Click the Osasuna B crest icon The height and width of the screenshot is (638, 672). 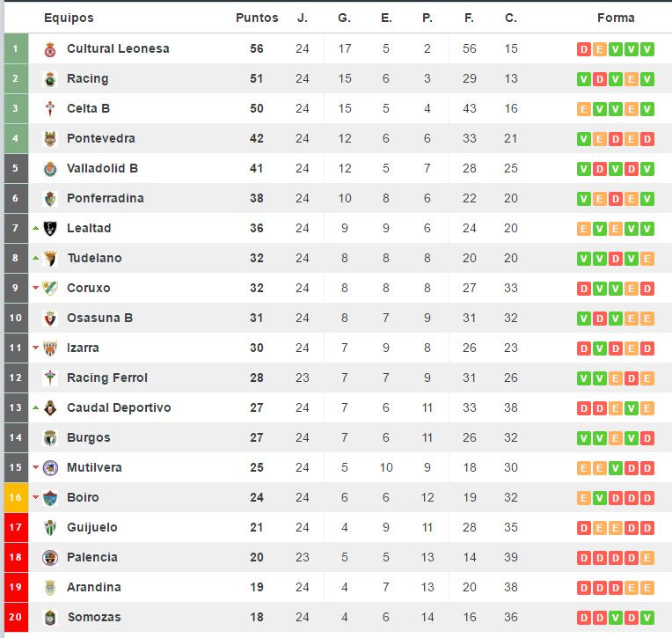click(50, 319)
